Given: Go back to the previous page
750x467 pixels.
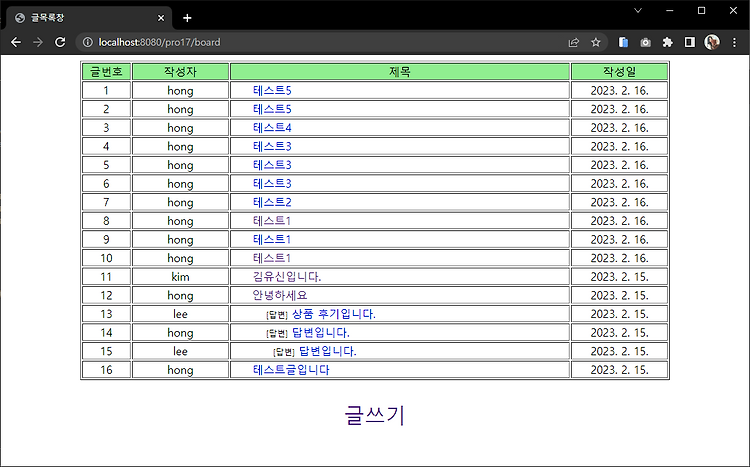Looking at the screenshot, I should click(16, 43).
